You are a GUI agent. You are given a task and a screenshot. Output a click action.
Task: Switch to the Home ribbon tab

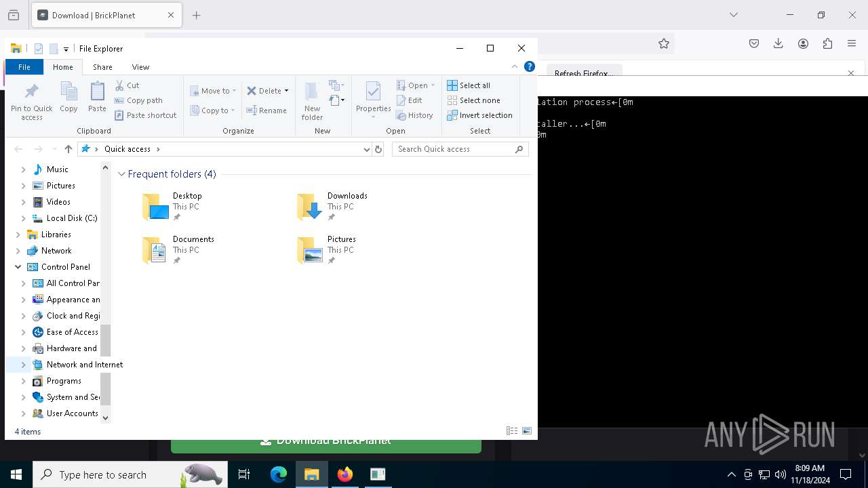tap(62, 67)
